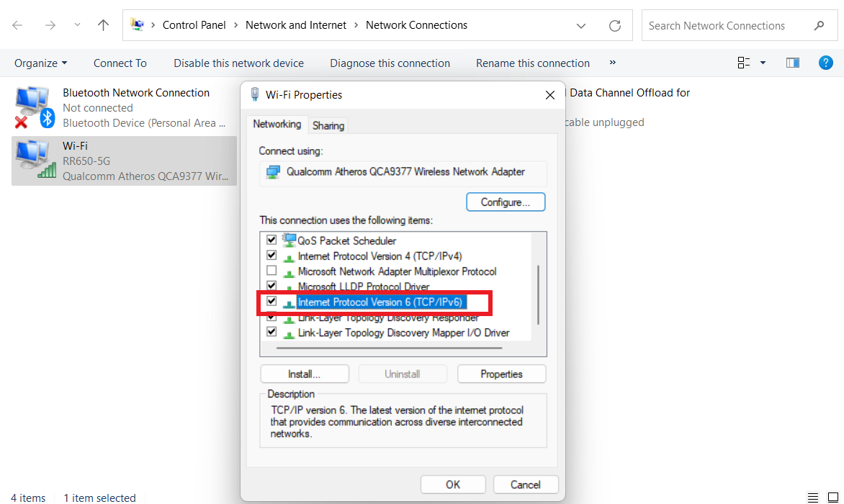Click the refresh icon in address bar
The height and width of the screenshot is (504, 844).
pyautogui.click(x=614, y=25)
